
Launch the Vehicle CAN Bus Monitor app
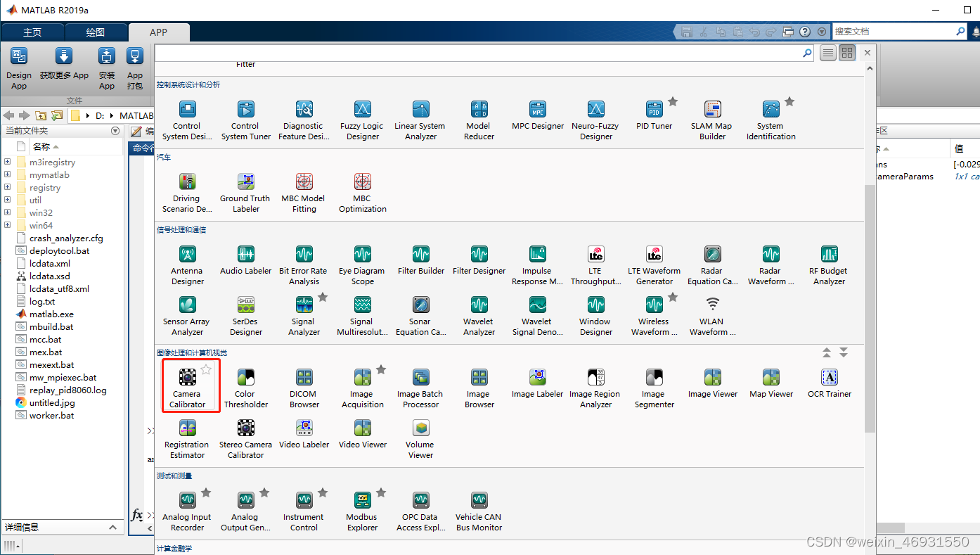pos(479,511)
